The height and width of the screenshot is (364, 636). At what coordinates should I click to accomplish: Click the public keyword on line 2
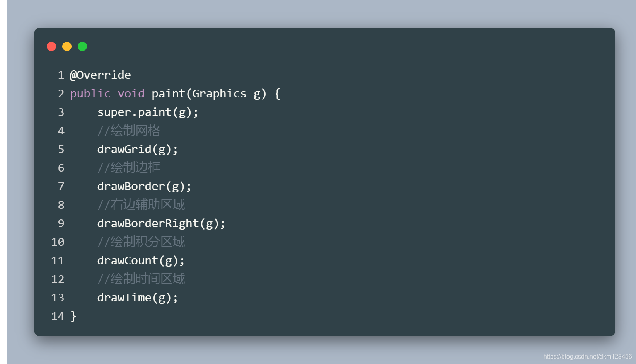(90, 94)
